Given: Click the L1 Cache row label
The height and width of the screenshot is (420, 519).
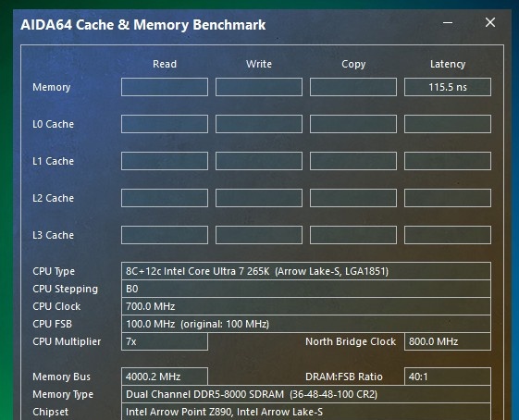Looking at the screenshot, I should (x=53, y=161).
